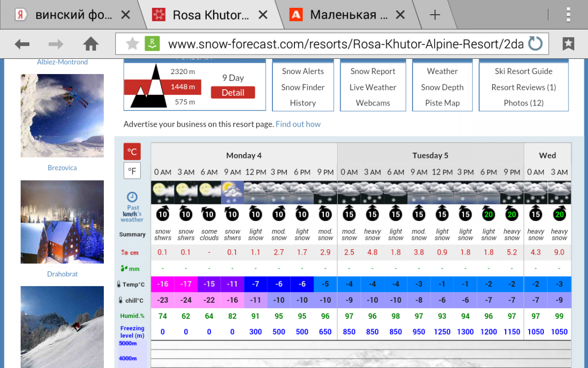Click the Tuesday 0 AM wind arrow
This screenshot has height=368, width=588.
[349, 213]
